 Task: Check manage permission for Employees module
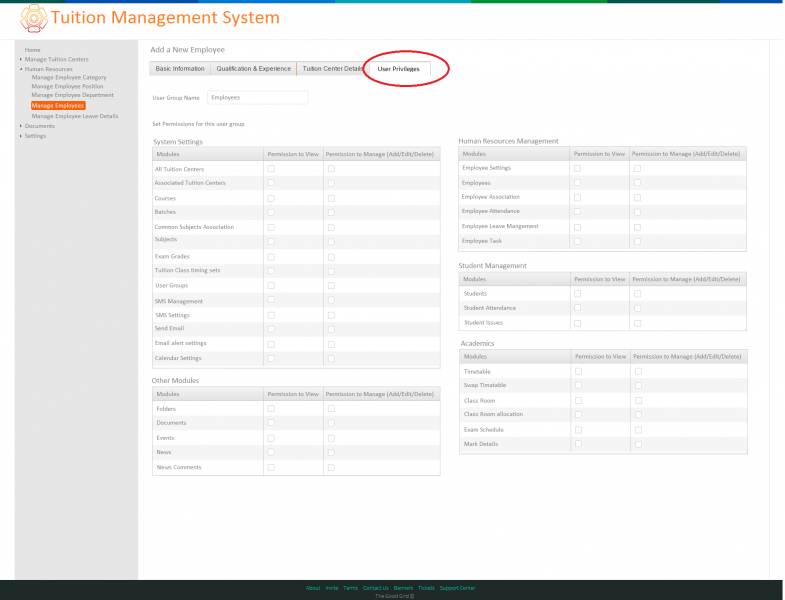coord(637,183)
